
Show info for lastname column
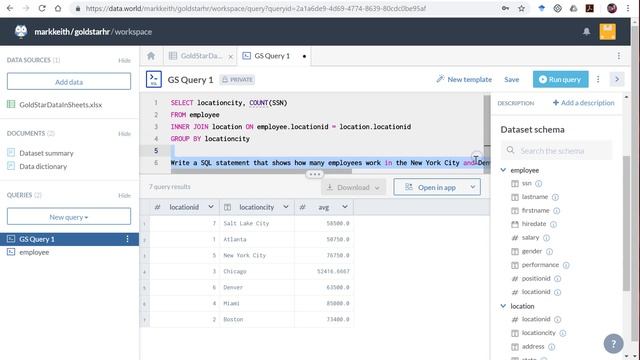[555, 197]
